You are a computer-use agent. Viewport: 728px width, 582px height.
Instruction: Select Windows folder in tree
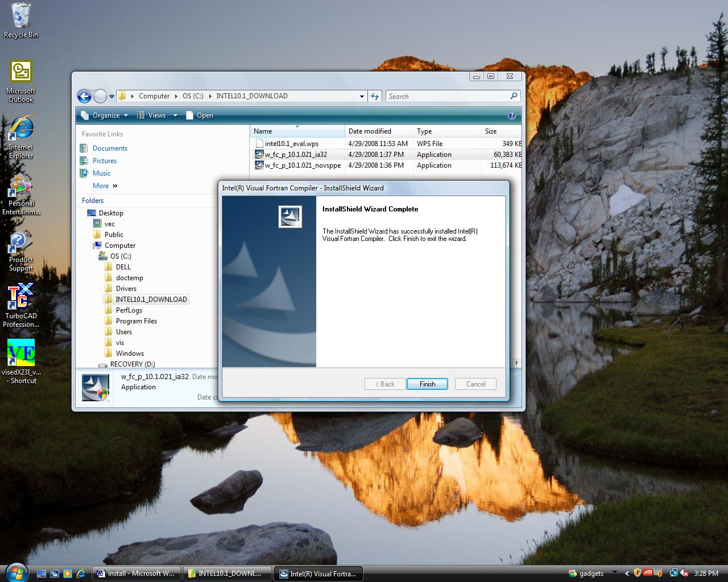(130, 354)
